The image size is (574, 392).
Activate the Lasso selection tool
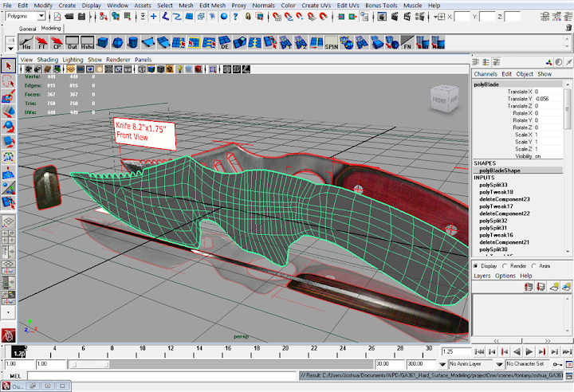click(8, 81)
